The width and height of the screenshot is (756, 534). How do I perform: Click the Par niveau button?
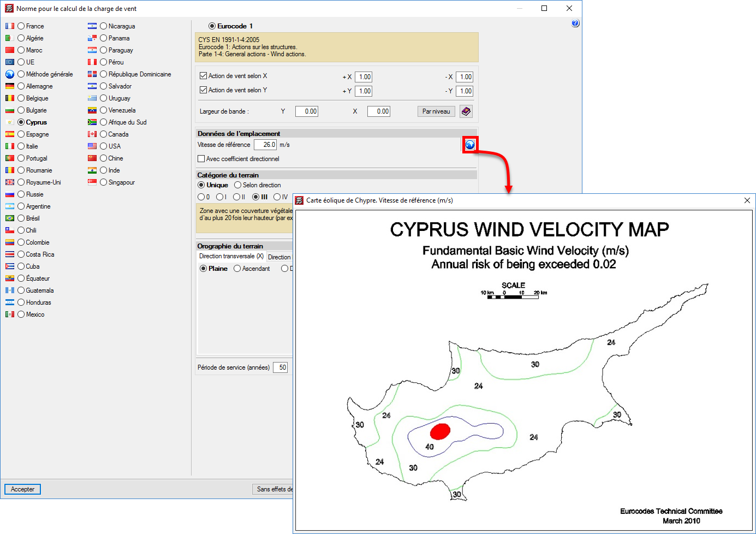click(436, 111)
